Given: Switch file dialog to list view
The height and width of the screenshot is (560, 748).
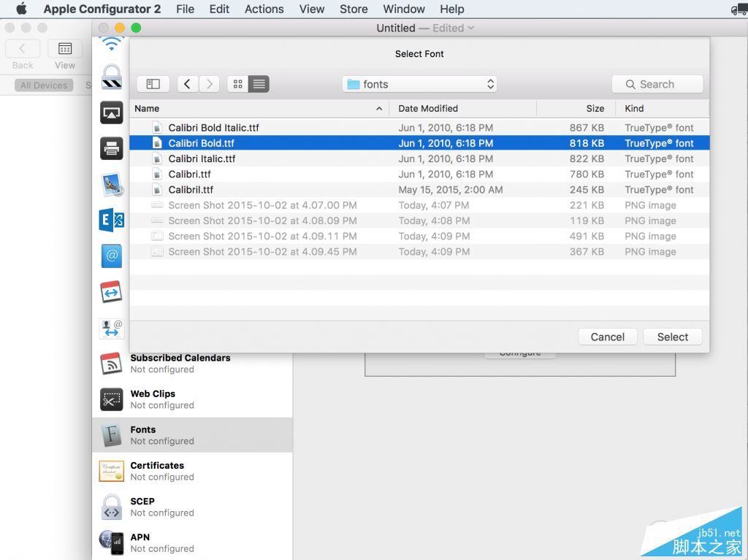Looking at the screenshot, I should click(259, 84).
